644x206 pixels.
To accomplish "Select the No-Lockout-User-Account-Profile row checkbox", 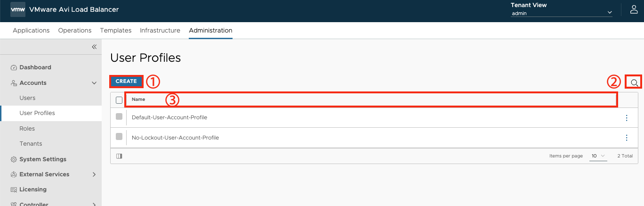I will point(119,137).
